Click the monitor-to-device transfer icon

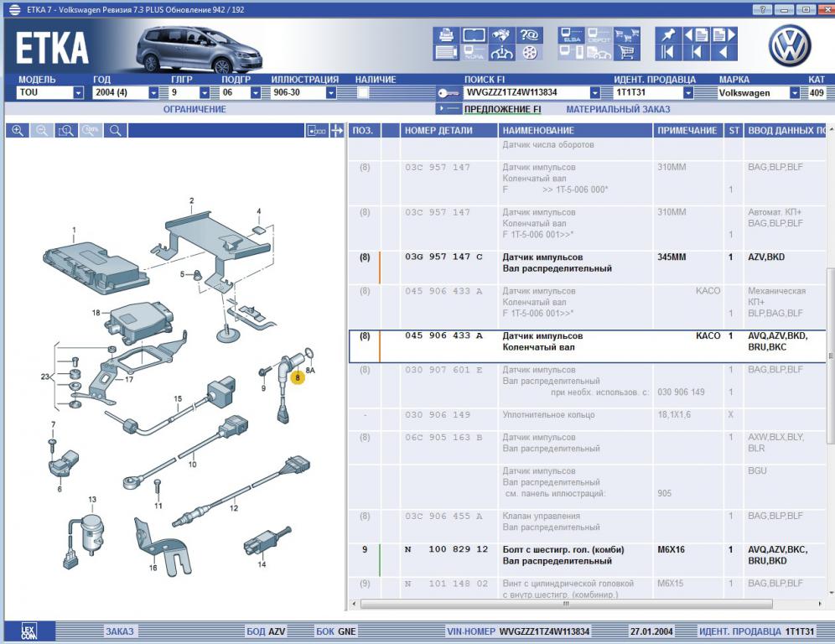[572, 53]
